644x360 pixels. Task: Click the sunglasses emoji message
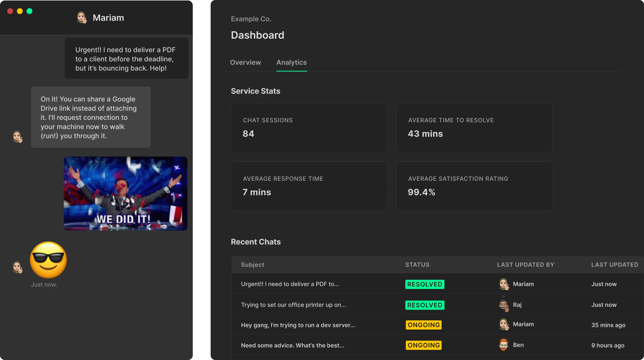click(48, 260)
